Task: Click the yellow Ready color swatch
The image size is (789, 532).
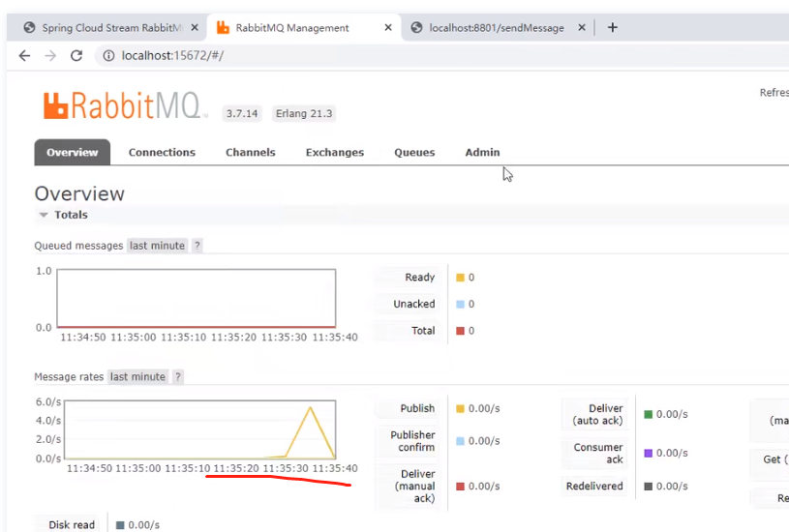Action: click(460, 278)
